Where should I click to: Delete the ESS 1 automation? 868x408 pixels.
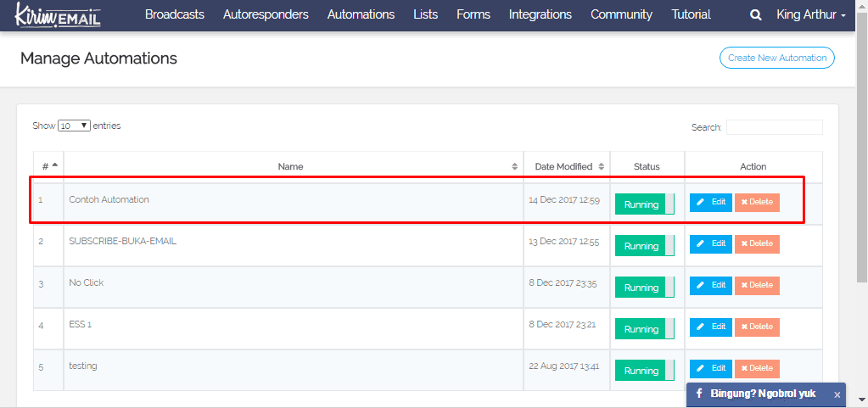pyautogui.click(x=756, y=327)
